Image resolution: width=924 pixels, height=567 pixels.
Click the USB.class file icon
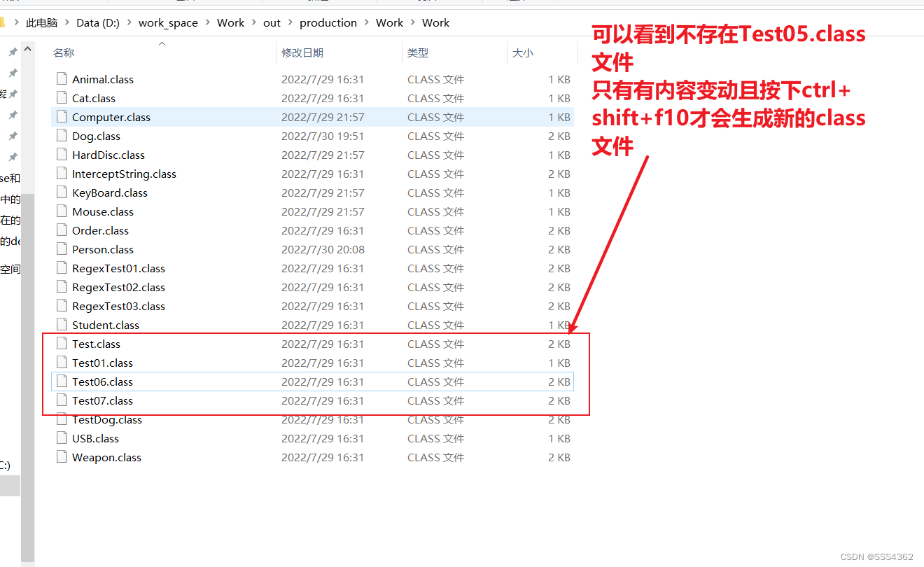tap(62, 438)
